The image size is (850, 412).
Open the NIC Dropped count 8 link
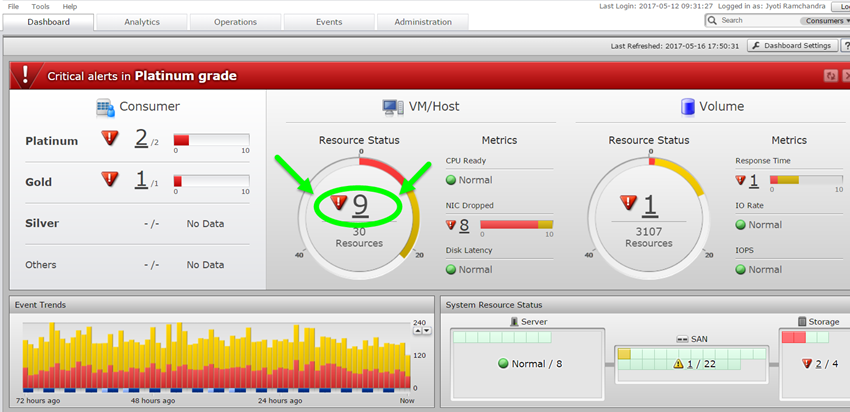point(464,225)
